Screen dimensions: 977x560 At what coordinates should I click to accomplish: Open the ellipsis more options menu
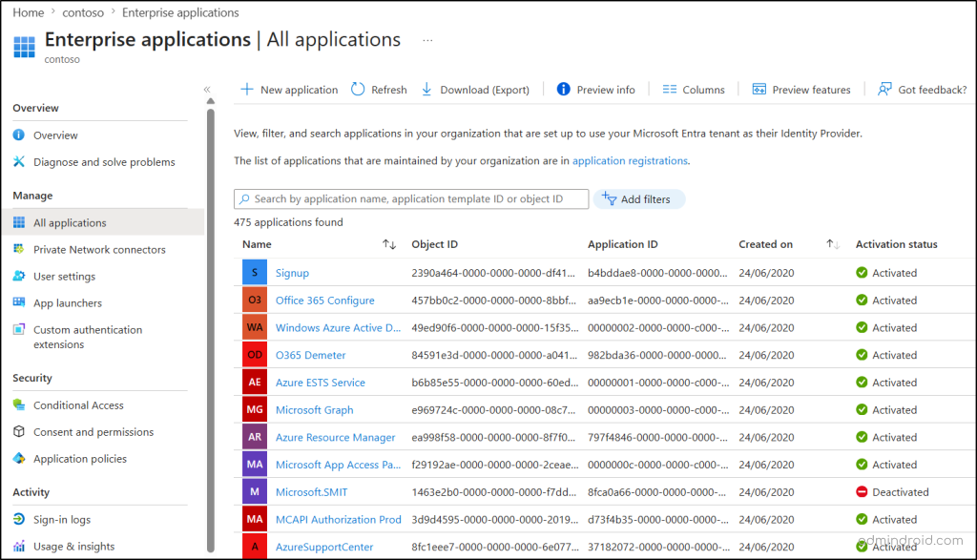coord(427,40)
